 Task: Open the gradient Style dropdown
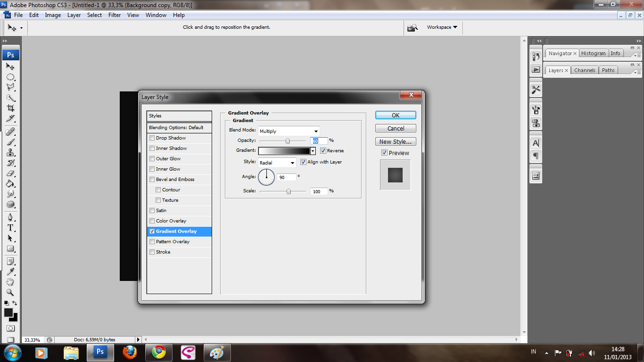pos(277,163)
